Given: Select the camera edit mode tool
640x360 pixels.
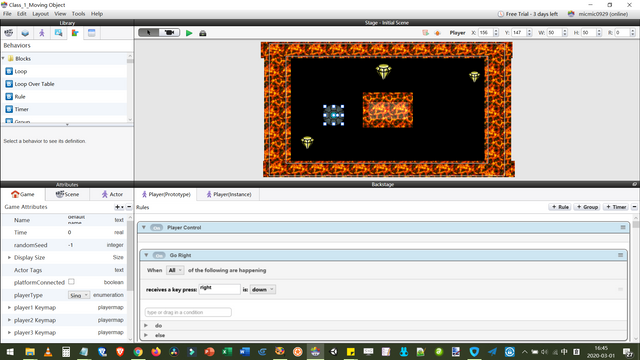Looking at the screenshot, I should 170,33.
